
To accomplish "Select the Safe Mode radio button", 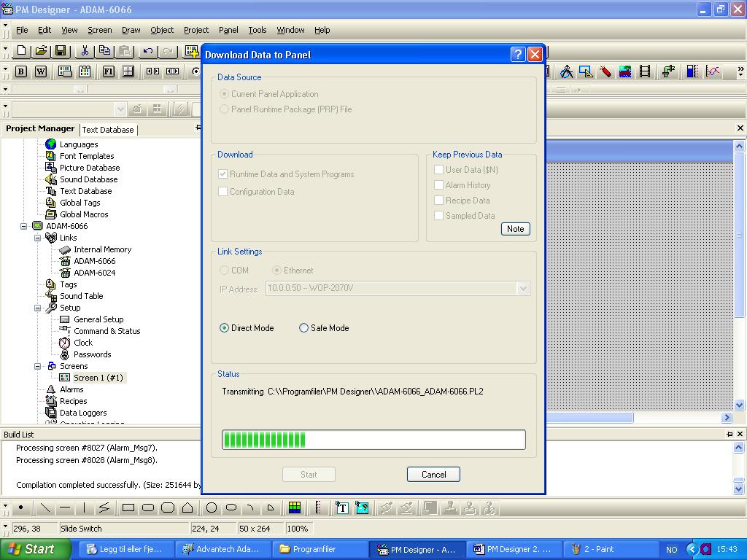I will point(303,328).
